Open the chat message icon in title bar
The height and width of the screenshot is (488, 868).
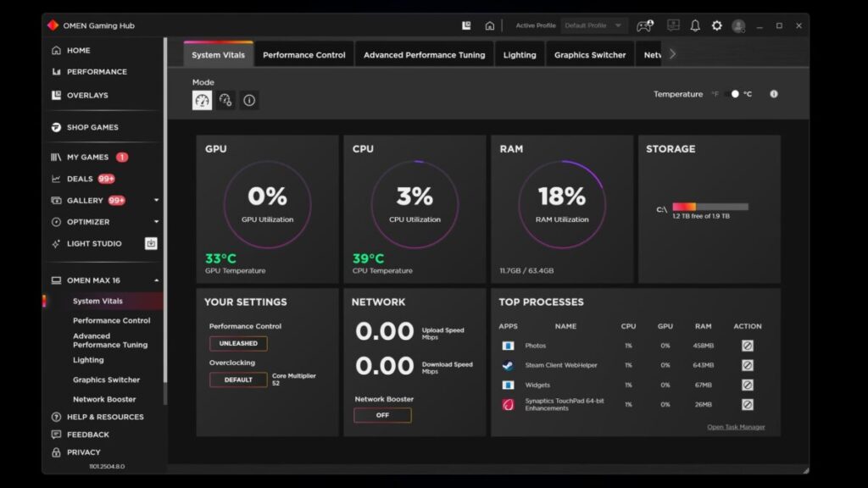click(x=673, y=25)
